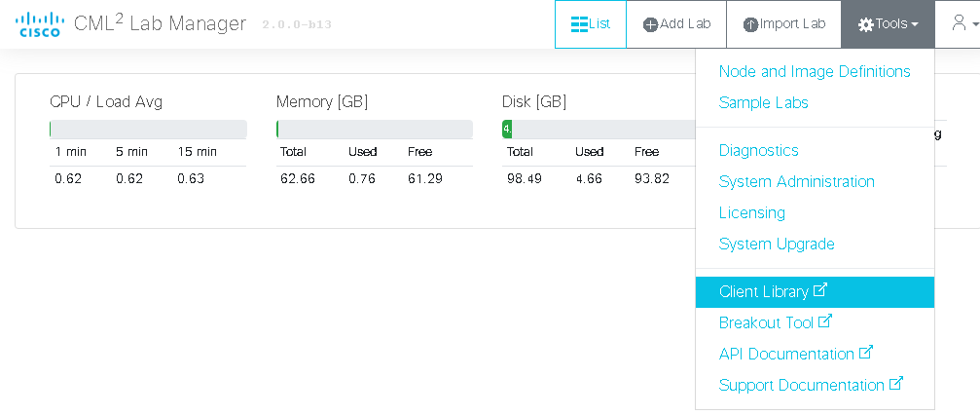Open Node and Image Definitions

pyautogui.click(x=815, y=71)
